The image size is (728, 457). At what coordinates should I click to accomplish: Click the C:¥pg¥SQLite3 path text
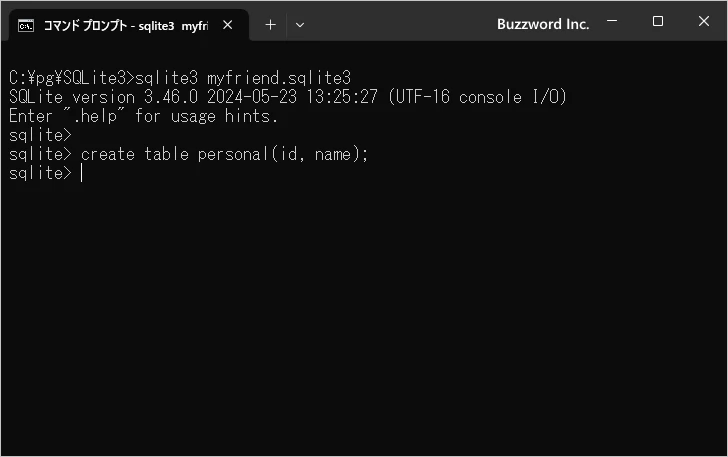click(67, 78)
